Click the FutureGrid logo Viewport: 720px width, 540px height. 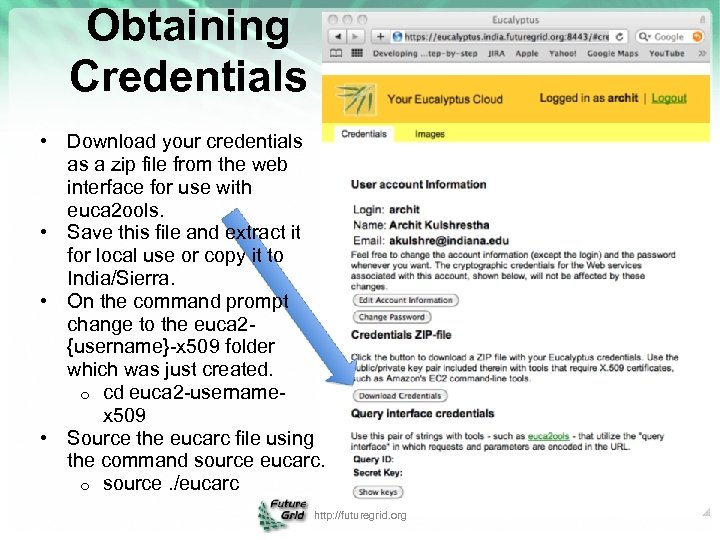point(282,514)
